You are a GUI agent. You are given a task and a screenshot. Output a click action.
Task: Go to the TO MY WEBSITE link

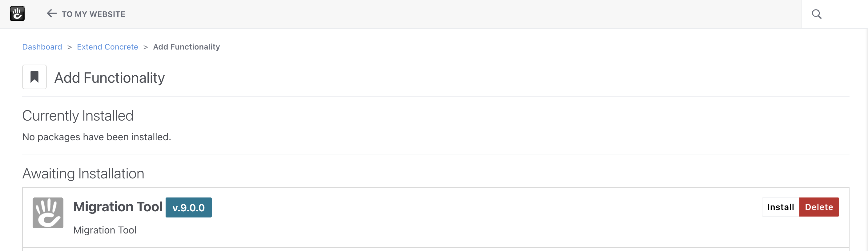(93, 14)
